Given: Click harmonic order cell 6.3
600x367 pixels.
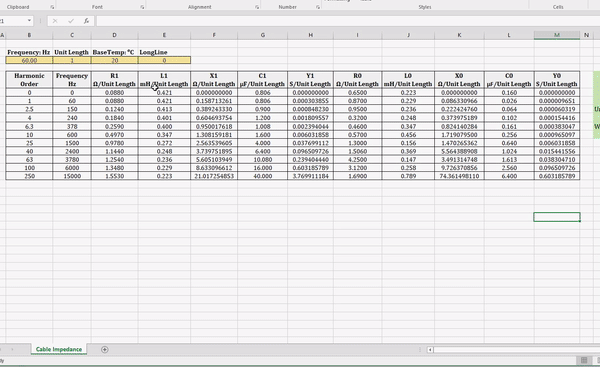Looking at the screenshot, I should [x=29, y=126].
